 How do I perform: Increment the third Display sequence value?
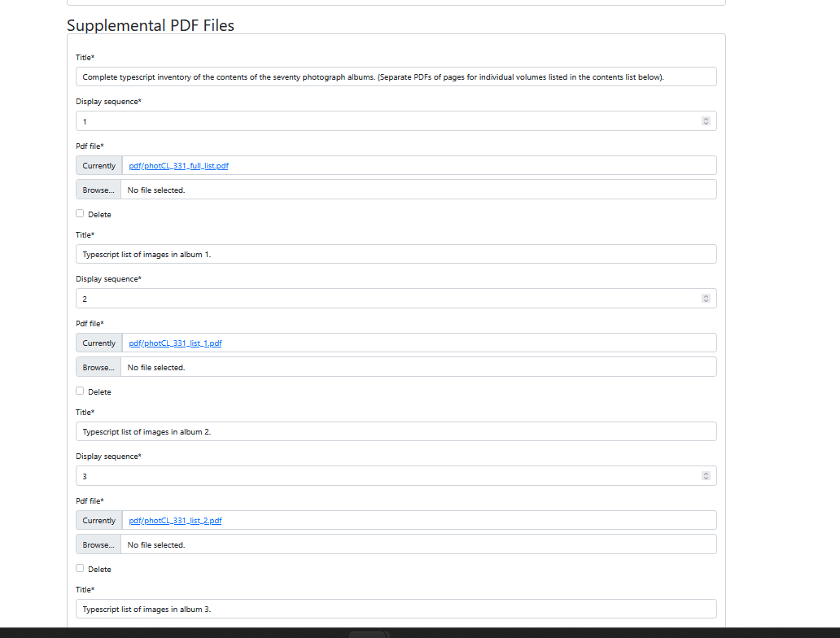click(706, 473)
